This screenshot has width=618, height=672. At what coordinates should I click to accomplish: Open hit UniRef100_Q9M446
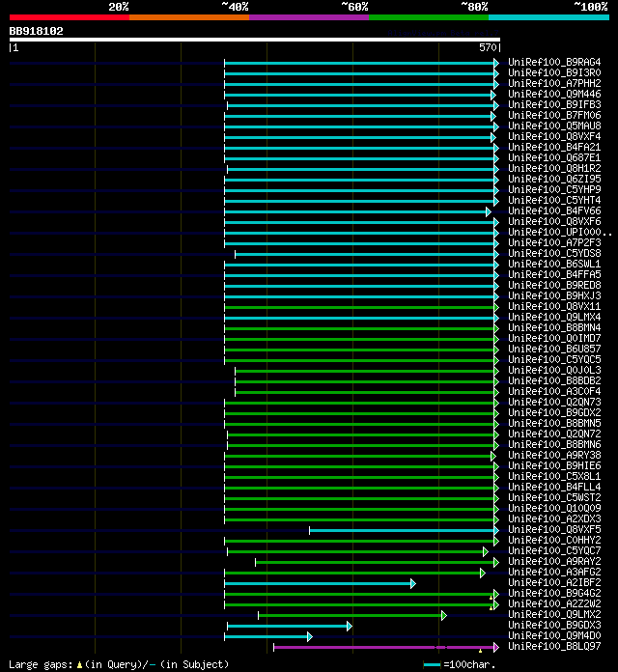(554, 95)
